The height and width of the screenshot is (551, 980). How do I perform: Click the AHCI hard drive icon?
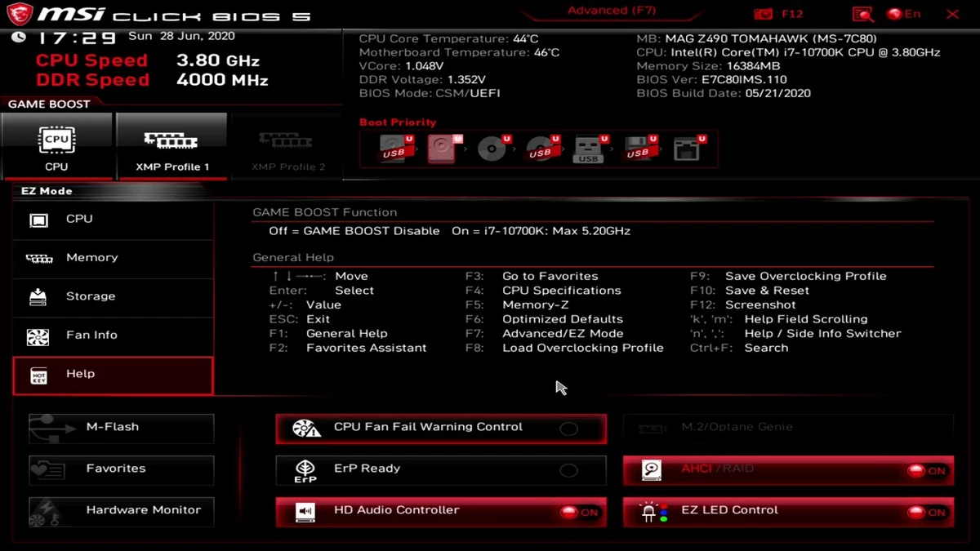652,470
